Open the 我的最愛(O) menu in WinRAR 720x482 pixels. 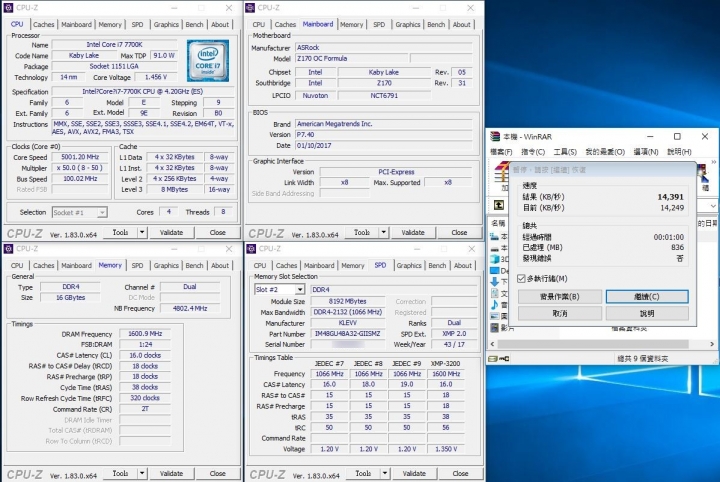coord(605,151)
